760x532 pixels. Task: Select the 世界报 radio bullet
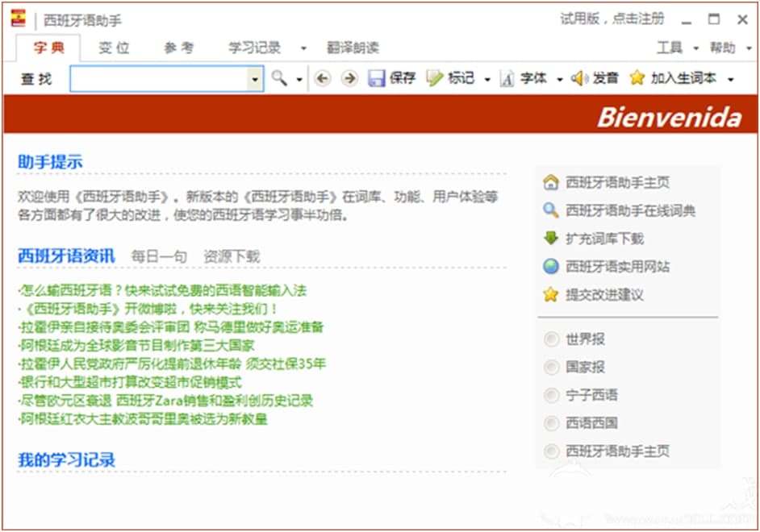551,339
